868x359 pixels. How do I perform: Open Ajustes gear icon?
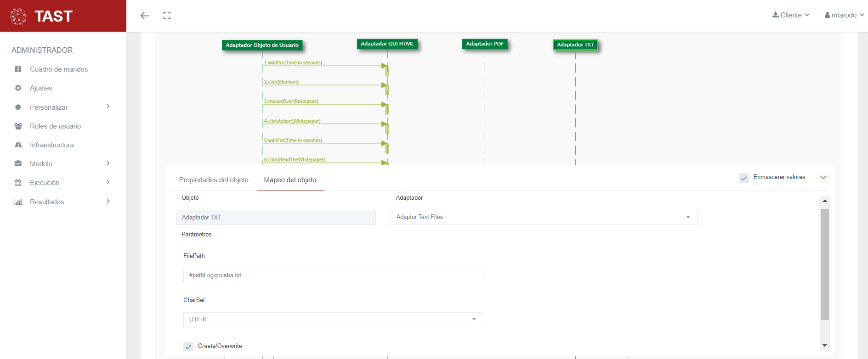pyautogui.click(x=18, y=88)
